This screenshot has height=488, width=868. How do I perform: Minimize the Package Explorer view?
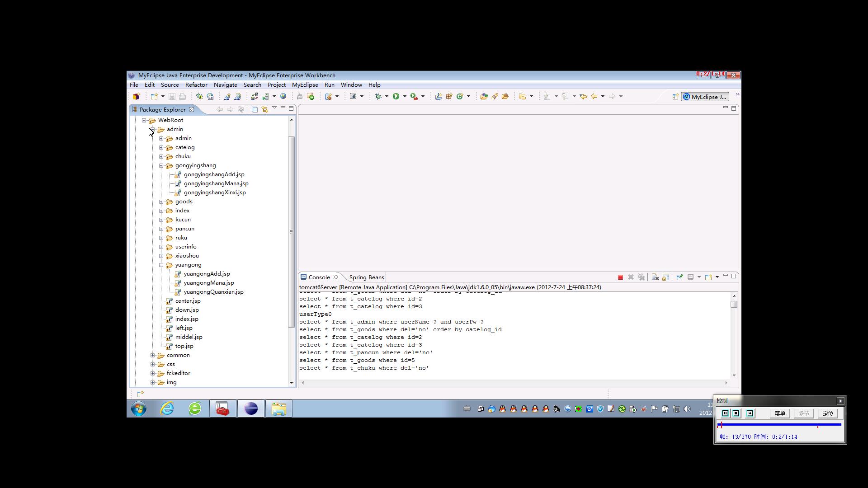283,108
